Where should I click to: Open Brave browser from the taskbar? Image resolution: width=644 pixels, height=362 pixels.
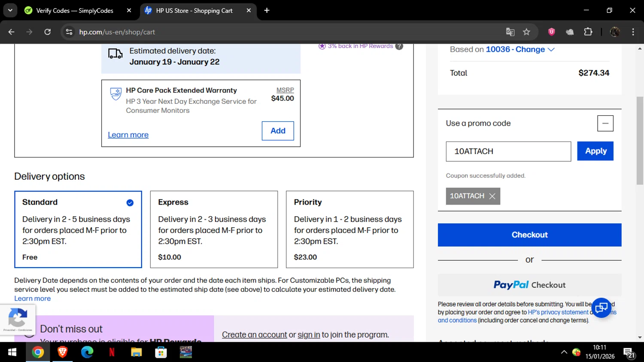63,352
